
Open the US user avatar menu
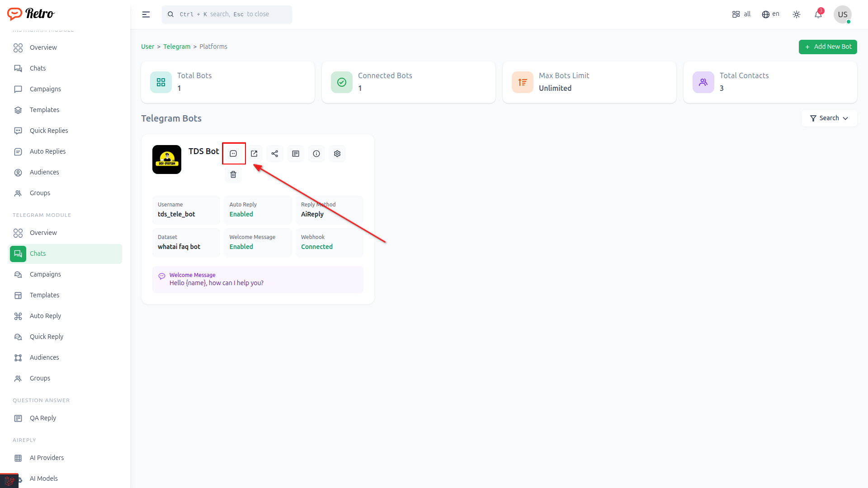pos(843,14)
